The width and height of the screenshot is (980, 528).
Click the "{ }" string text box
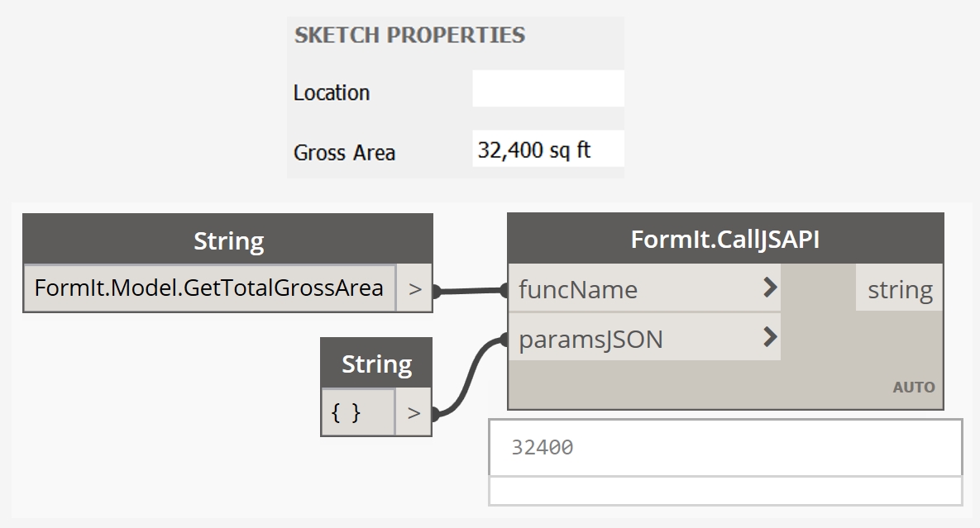click(x=357, y=411)
